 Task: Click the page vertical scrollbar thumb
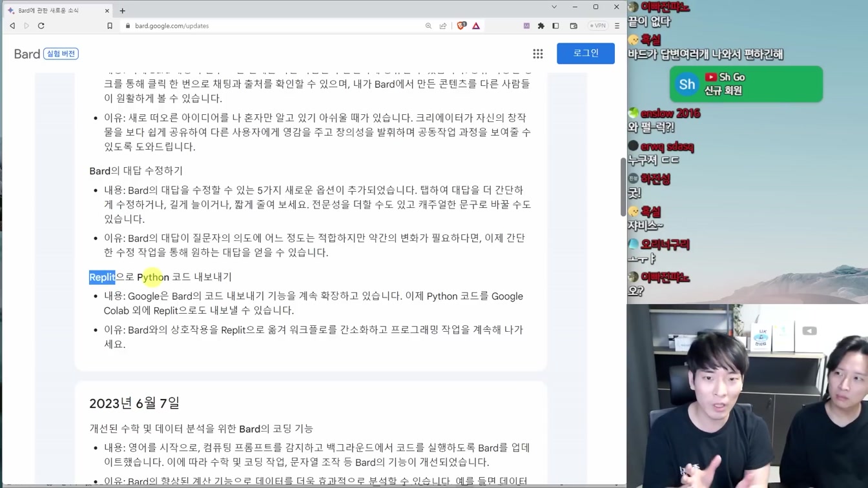point(623,187)
